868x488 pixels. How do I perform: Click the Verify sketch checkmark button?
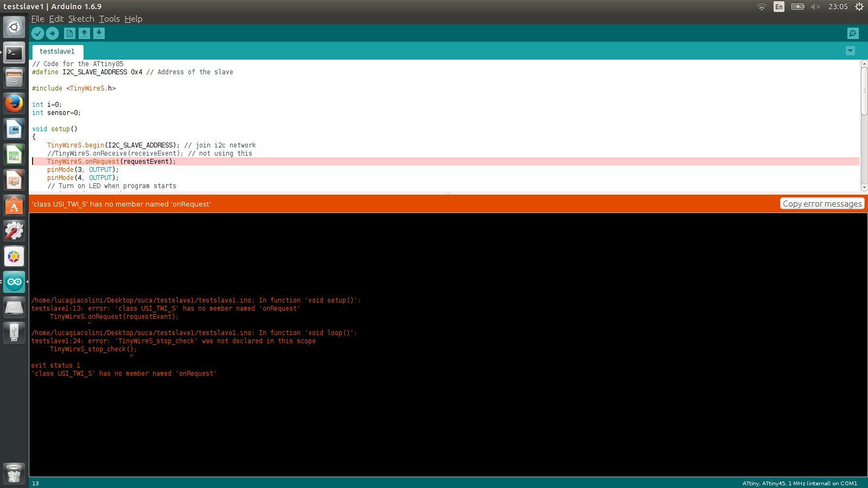pos(37,34)
